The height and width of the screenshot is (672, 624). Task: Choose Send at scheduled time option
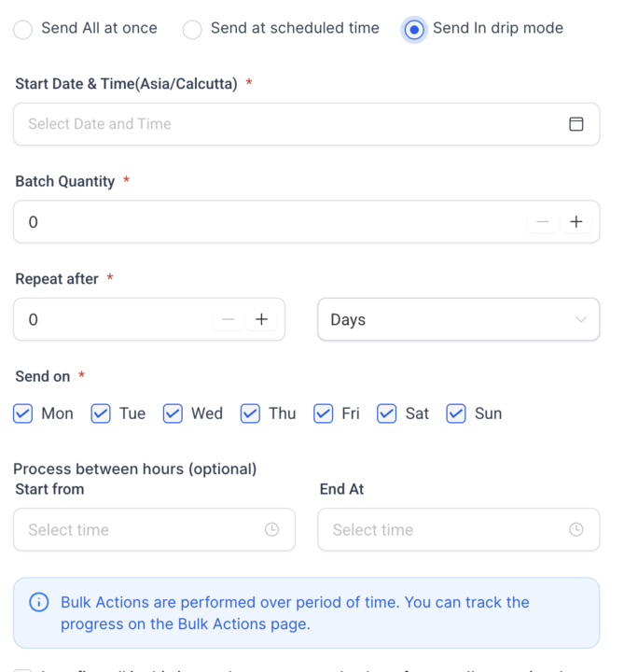[x=192, y=29]
